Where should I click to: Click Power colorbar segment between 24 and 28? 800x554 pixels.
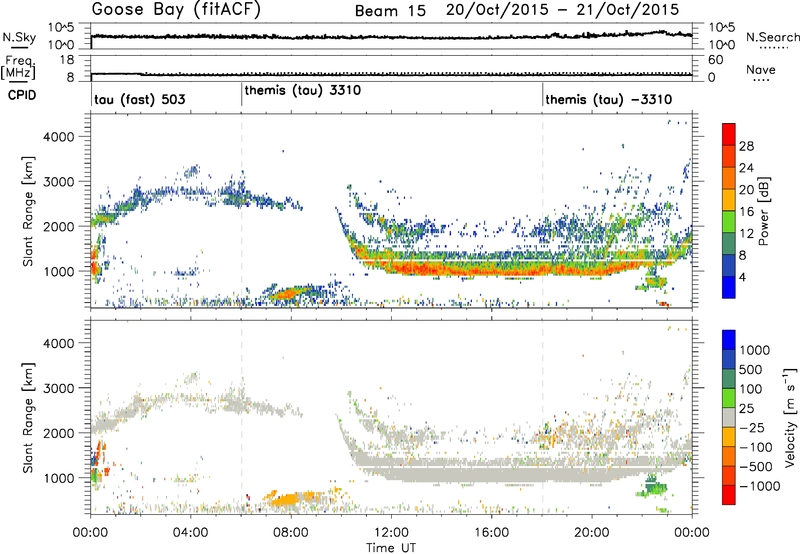[729, 156]
